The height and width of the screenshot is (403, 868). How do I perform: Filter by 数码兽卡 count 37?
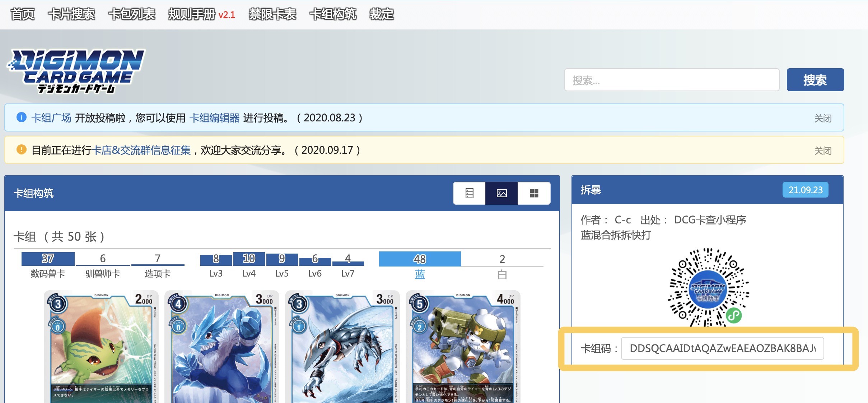click(48, 265)
